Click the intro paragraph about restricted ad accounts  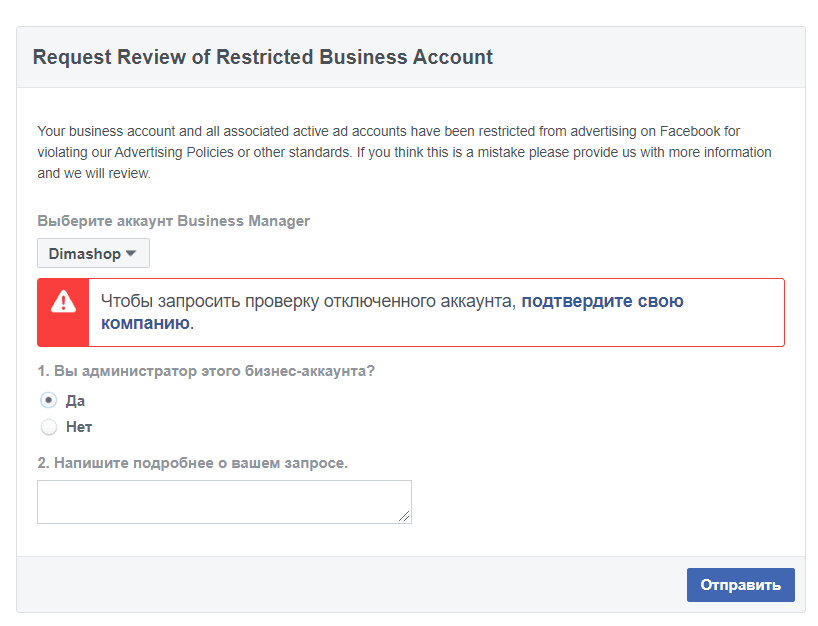click(404, 152)
